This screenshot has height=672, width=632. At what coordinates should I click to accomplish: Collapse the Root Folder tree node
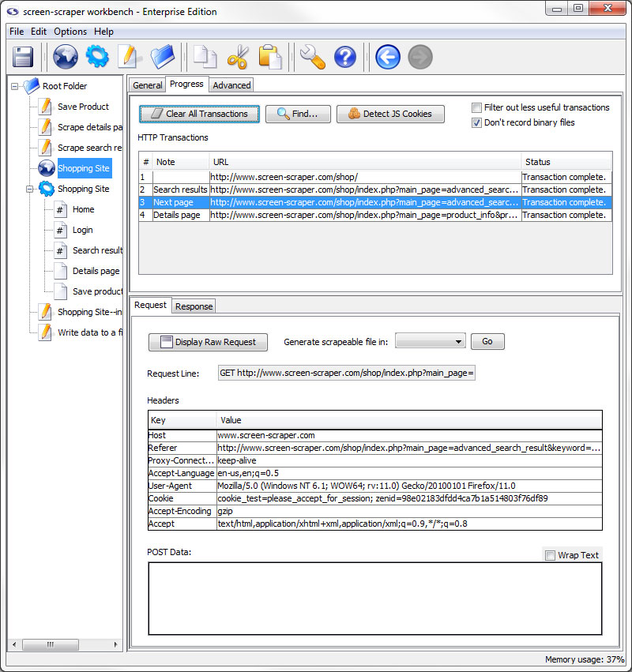tap(14, 86)
